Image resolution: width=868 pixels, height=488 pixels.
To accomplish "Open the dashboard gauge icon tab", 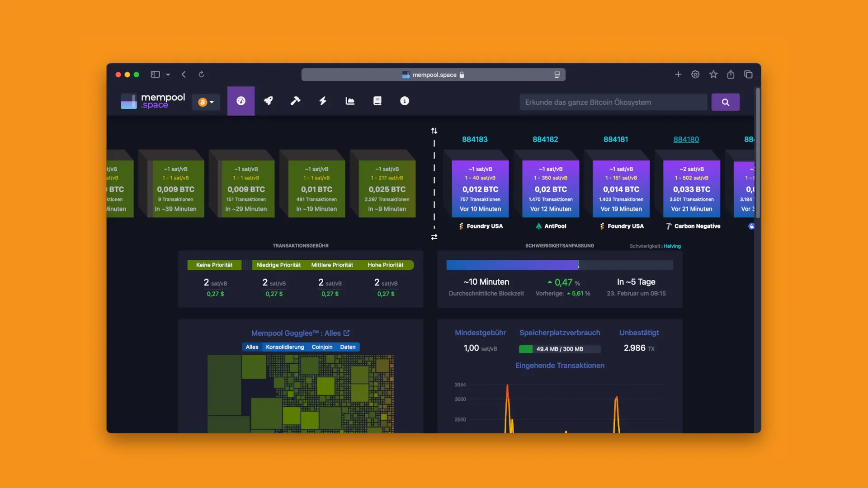I will coord(241,101).
